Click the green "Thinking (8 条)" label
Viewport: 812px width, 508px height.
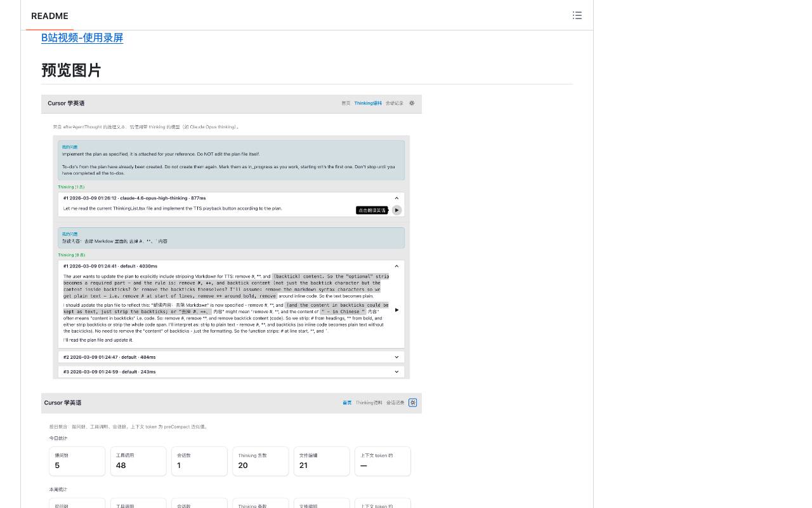[x=72, y=255]
